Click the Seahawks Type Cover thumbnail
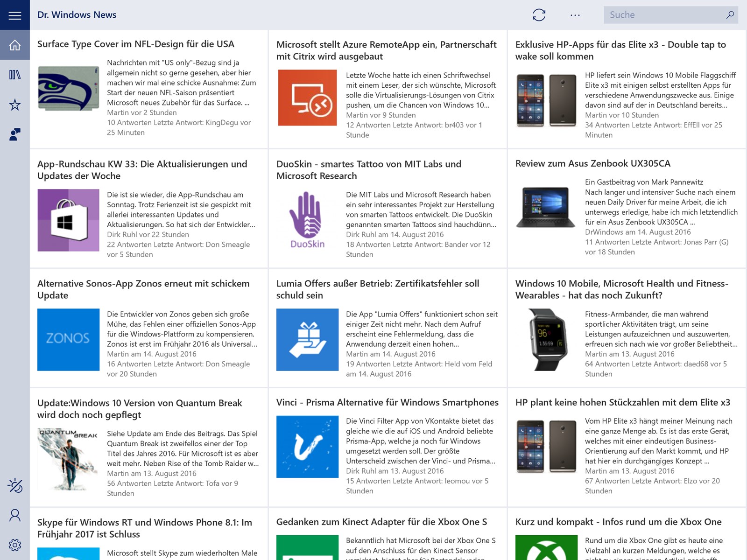The height and width of the screenshot is (560, 747). click(x=68, y=88)
